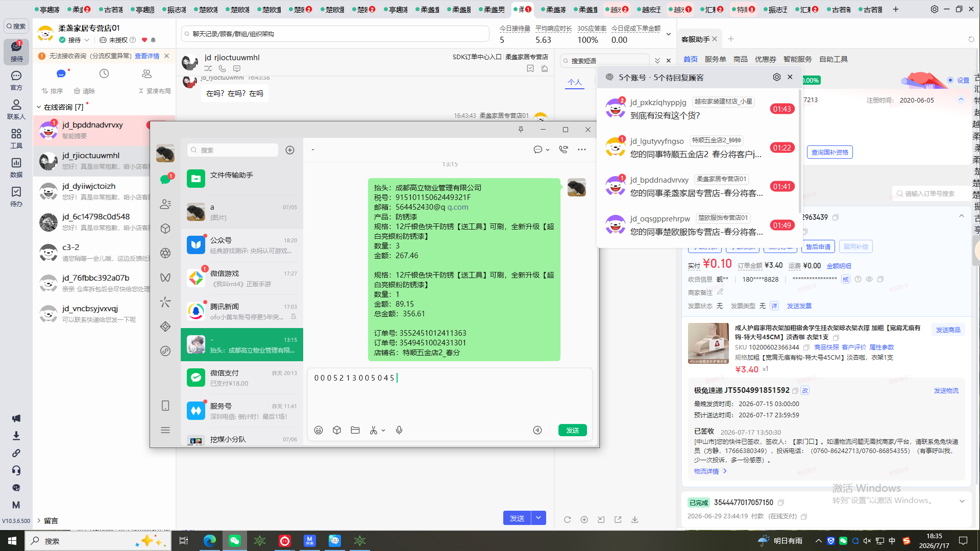Click 售后申请 button
The image size is (980, 551).
pyautogui.click(x=818, y=246)
